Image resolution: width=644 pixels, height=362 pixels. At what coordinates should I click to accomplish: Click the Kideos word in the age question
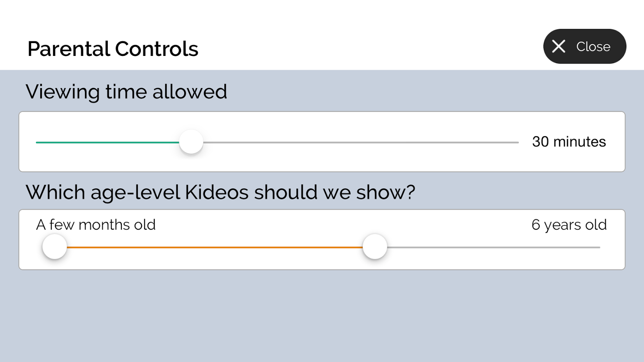217,192
